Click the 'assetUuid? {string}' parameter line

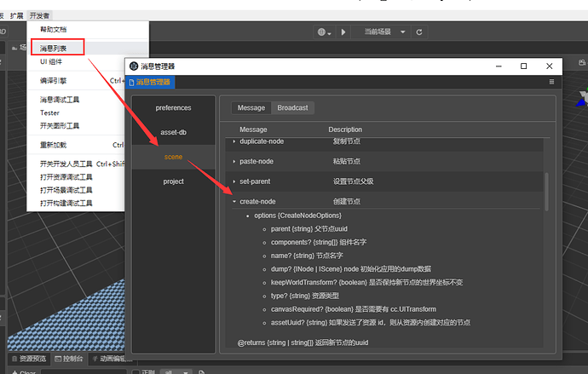point(371,323)
